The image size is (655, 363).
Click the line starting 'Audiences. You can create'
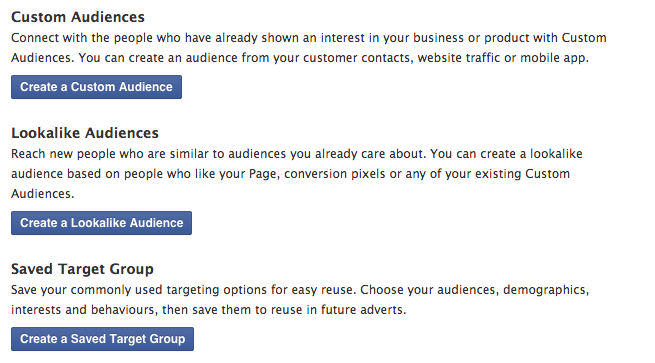click(x=300, y=58)
